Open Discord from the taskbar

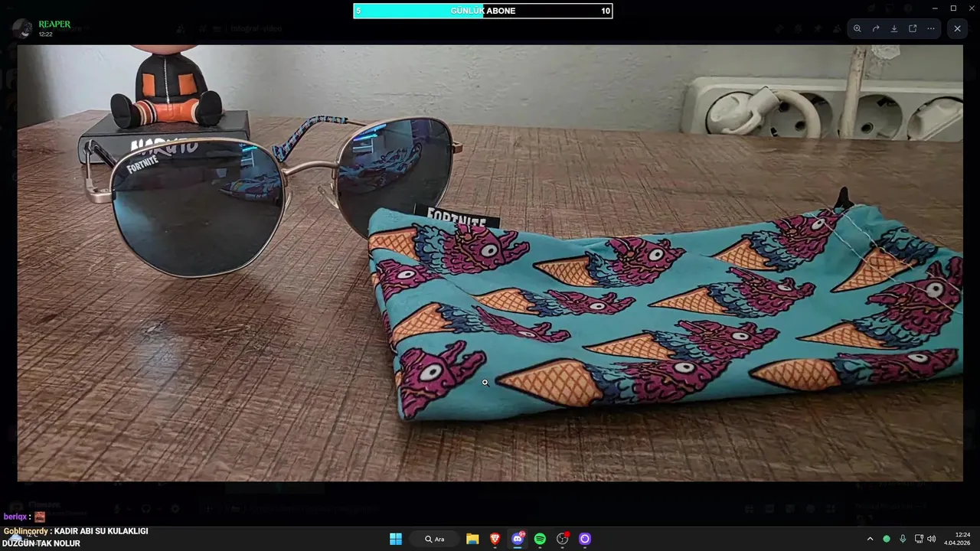[518, 539]
